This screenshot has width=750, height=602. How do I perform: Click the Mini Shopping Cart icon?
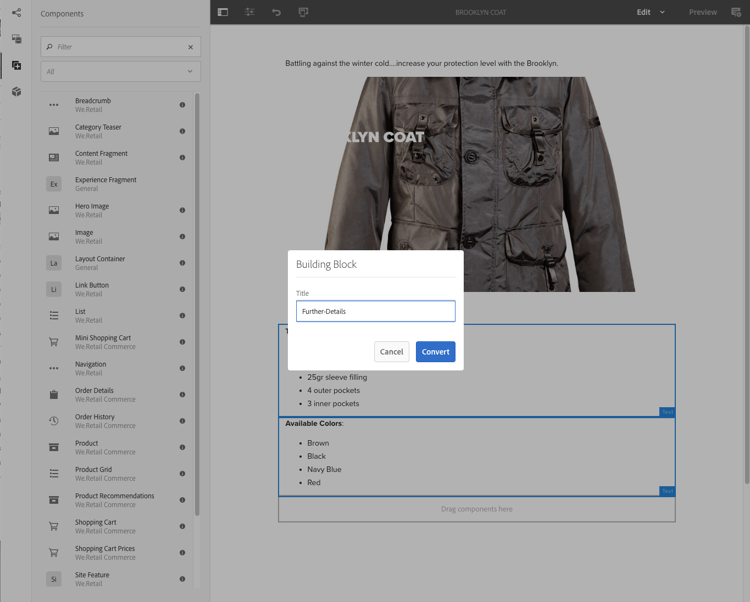(54, 341)
